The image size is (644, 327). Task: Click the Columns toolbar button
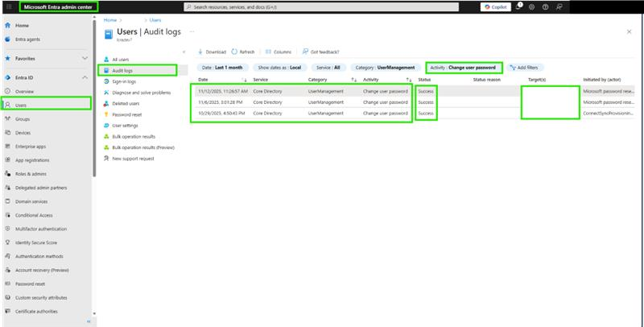coord(279,52)
